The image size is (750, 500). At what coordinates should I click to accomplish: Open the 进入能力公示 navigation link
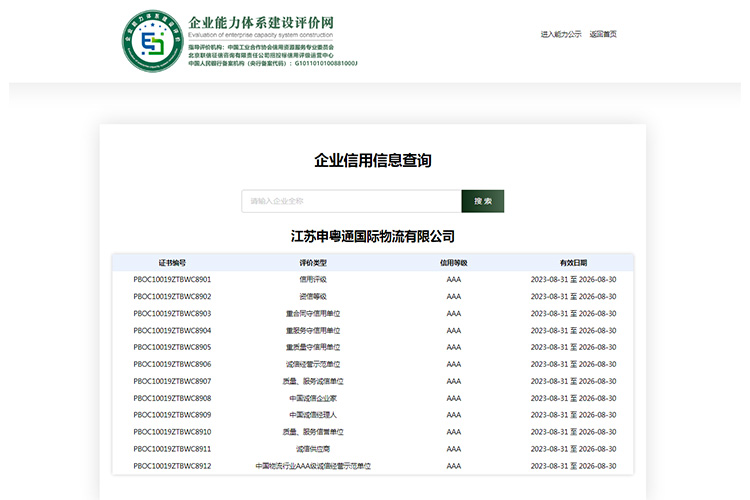[561, 34]
